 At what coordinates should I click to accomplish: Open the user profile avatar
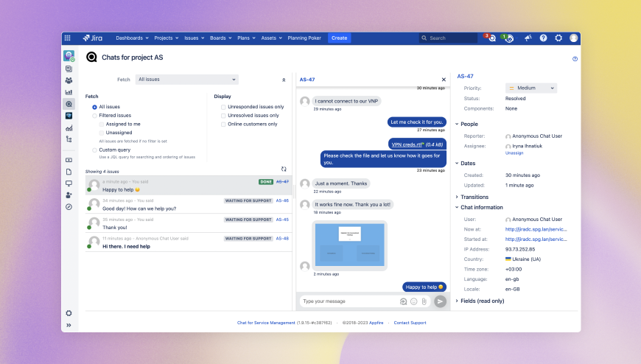click(x=573, y=38)
